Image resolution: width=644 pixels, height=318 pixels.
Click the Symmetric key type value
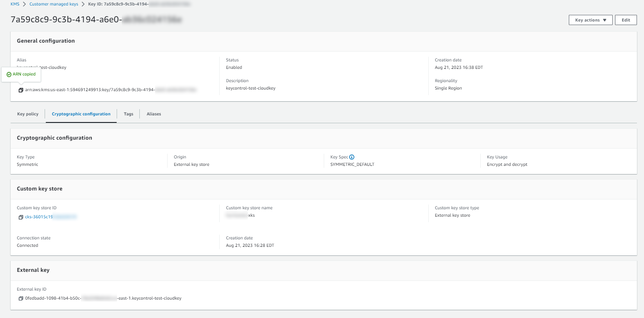click(x=27, y=164)
